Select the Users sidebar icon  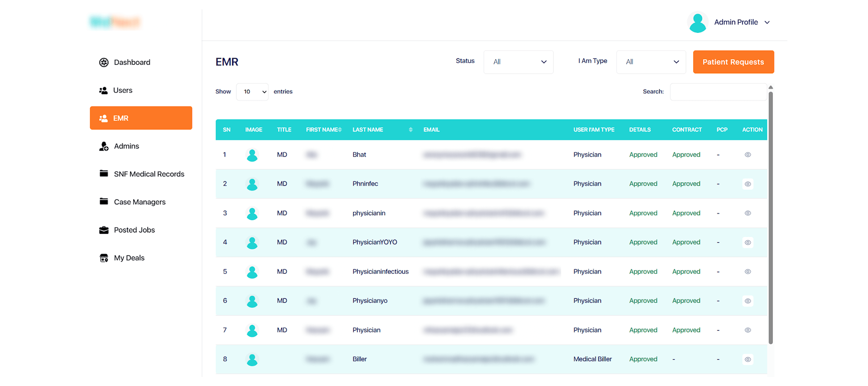tap(104, 90)
